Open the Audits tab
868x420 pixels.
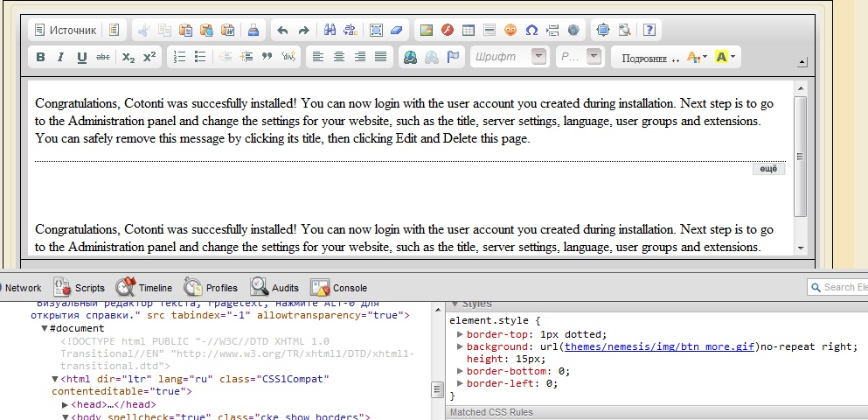[274, 287]
